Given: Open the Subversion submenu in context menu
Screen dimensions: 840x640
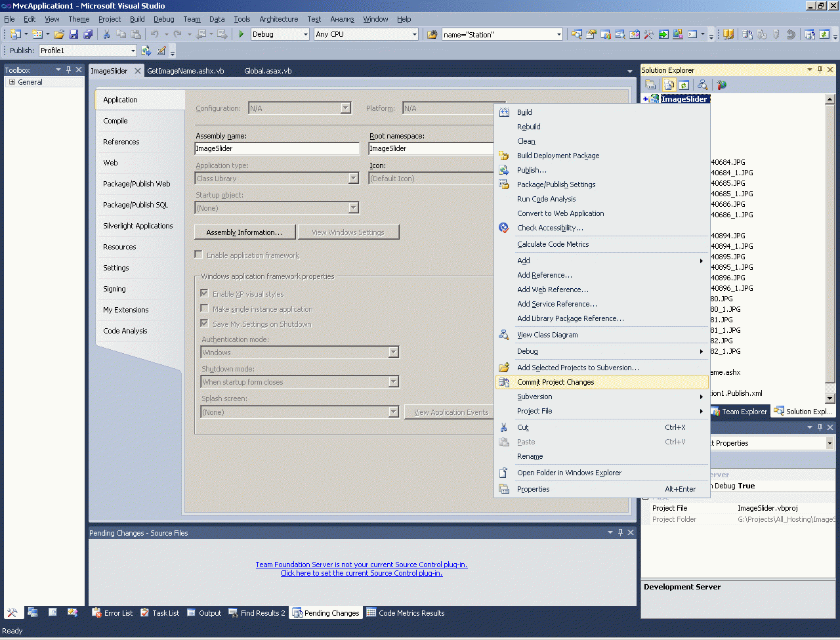Looking at the screenshot, I should pyautogui.click(x=602, y=396).
